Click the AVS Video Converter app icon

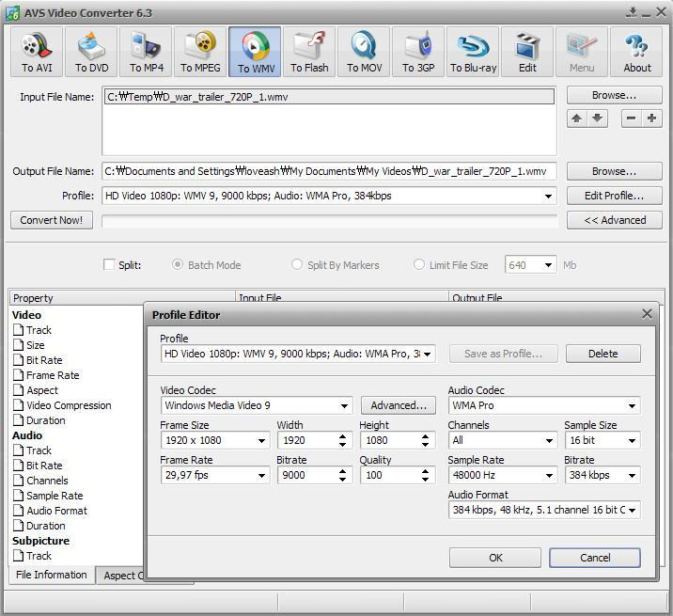(x=13, y=13)
